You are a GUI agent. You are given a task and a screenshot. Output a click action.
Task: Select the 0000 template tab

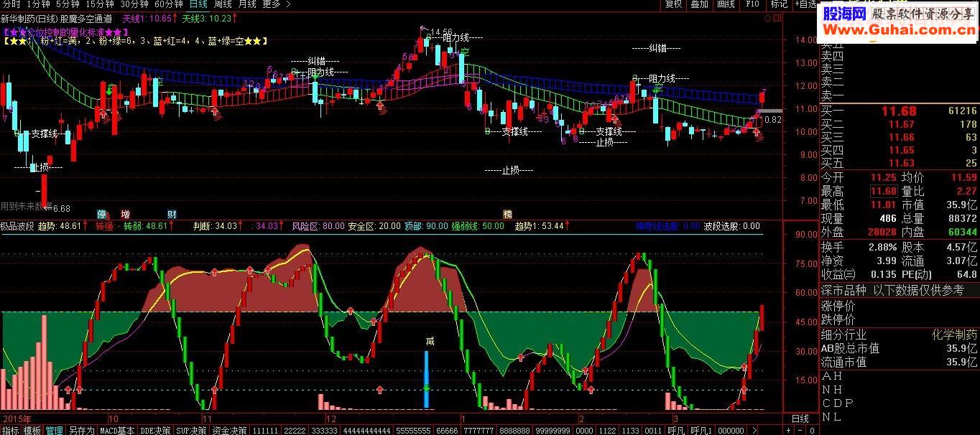(x=585, y=430)
